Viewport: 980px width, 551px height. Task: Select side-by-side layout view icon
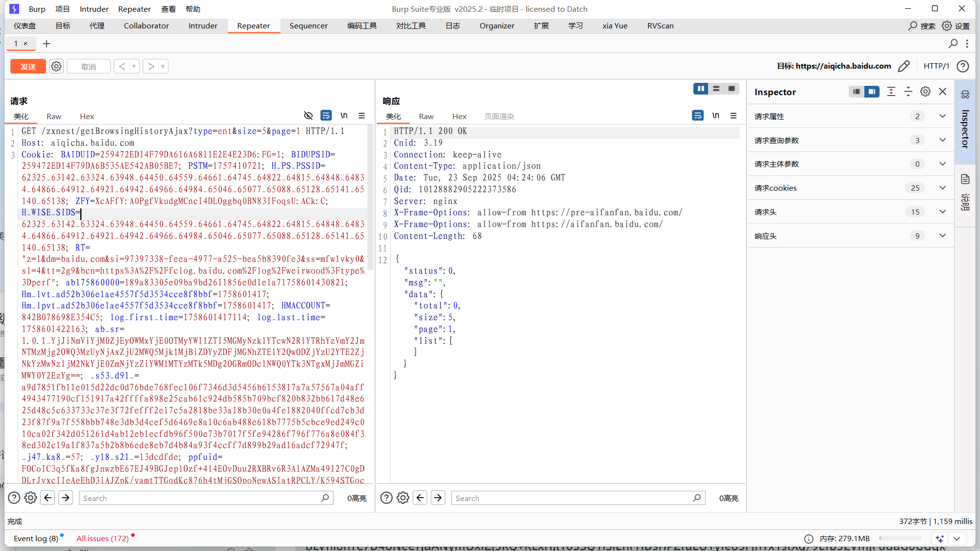(701, 89)
